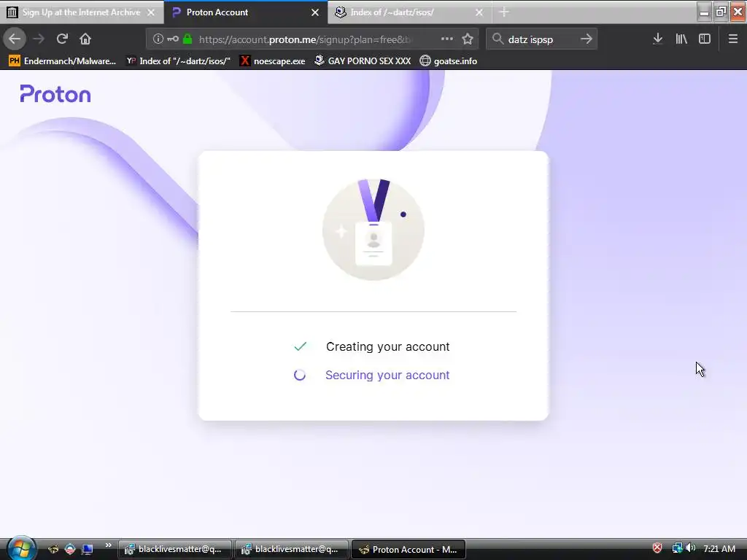
Task: Open the Windows Start orb
Action: [x=21, y=548]
